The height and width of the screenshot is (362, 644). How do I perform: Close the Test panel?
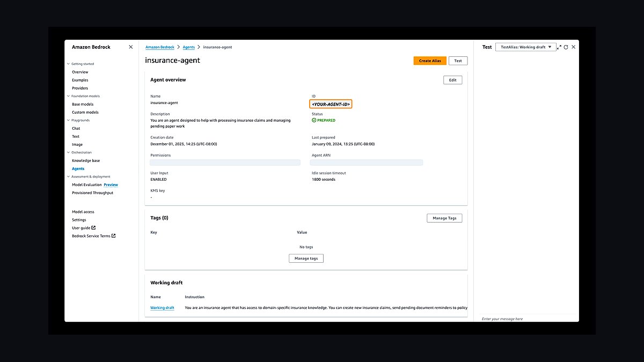(x=573, y=47)
